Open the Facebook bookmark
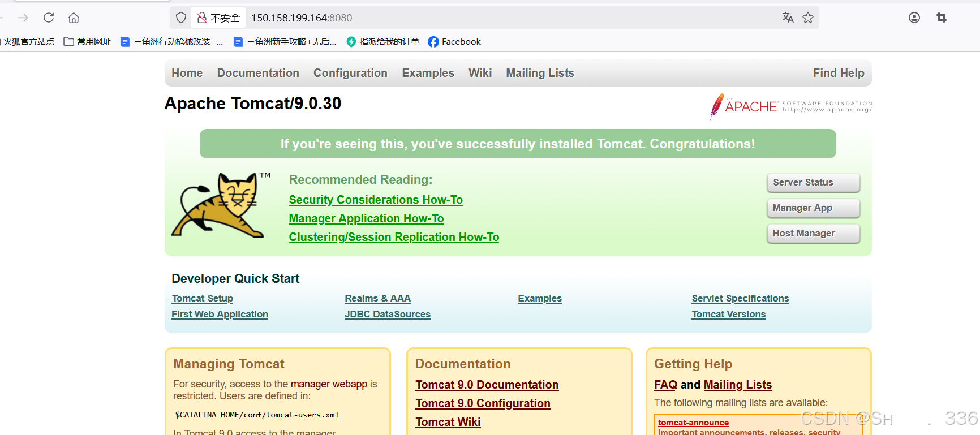This screenshot has height=435, width=980. click(x=454, y=42)
